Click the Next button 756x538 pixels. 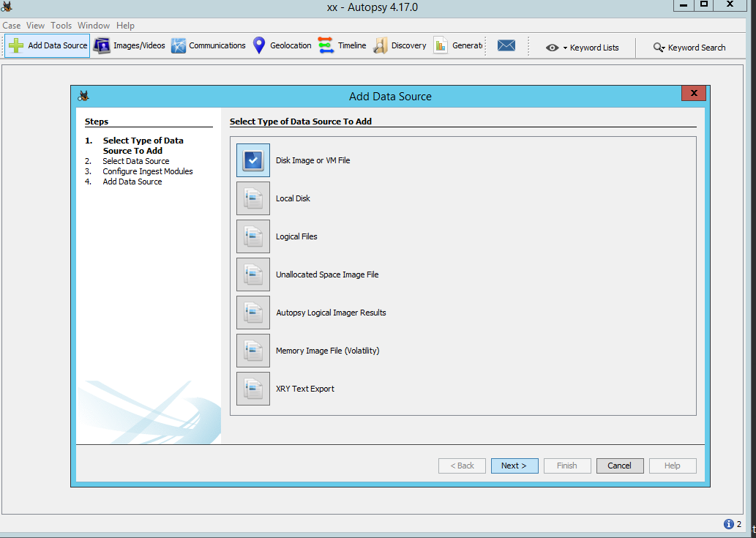(x=514, y=466)
